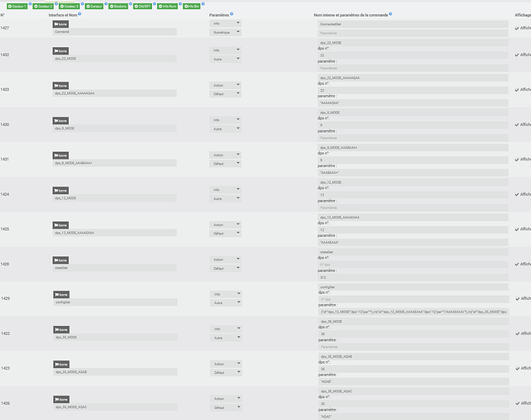This screenshot has height=420, width=531.
Task: Click the dps n° field for dps_9_MODE
Action: pyautogui.click(x=413, y=125)
